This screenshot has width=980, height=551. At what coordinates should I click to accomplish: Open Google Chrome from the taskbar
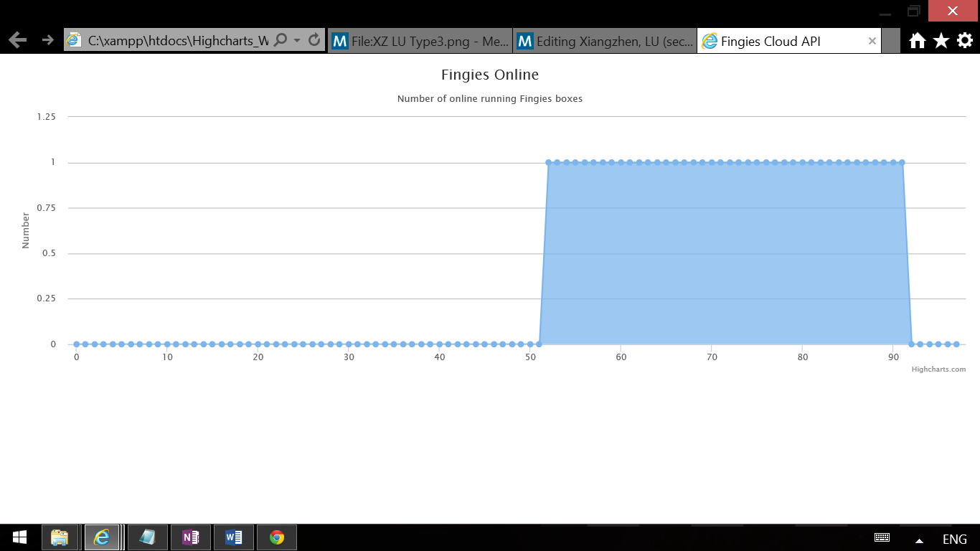(x=276, y=537)
